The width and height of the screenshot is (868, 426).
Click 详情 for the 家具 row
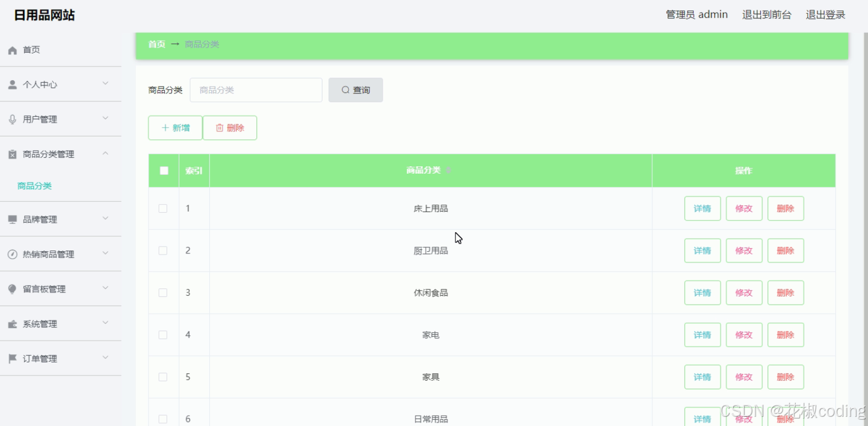tap(702, 377)
